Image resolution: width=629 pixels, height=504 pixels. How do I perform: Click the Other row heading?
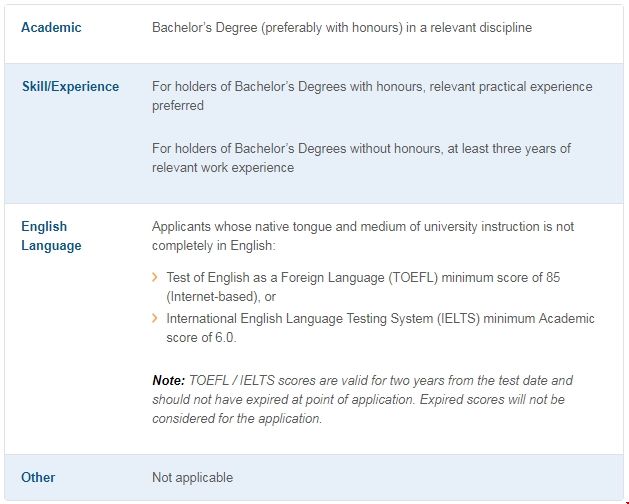(38, 477)
